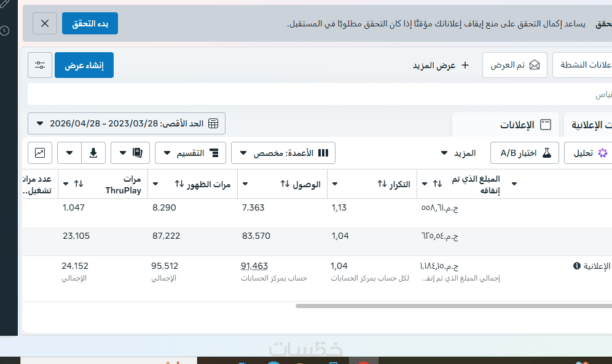
Task: Open the التقسيم breakdown dropdown
Action: [190, 153]
